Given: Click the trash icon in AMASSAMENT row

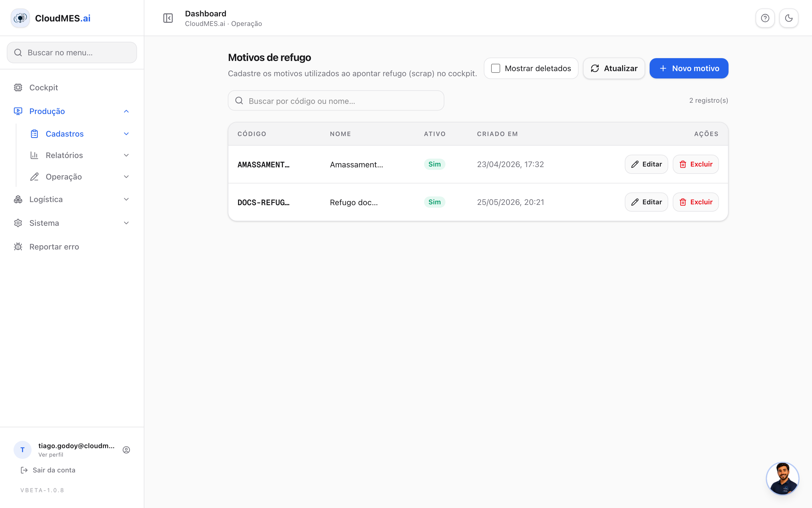Looking at the screenshot, I should pos(683,164).
